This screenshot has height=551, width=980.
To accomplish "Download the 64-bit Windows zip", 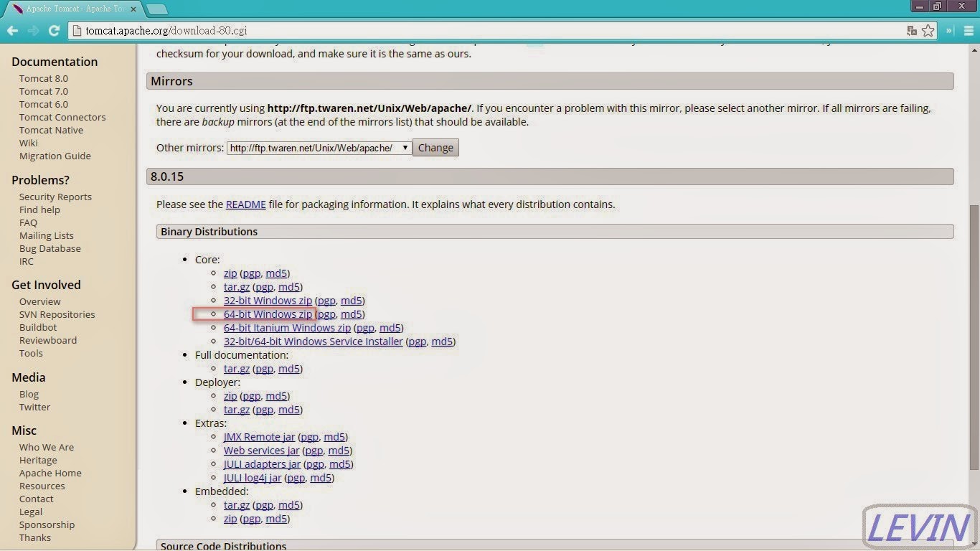I will 268,314.
